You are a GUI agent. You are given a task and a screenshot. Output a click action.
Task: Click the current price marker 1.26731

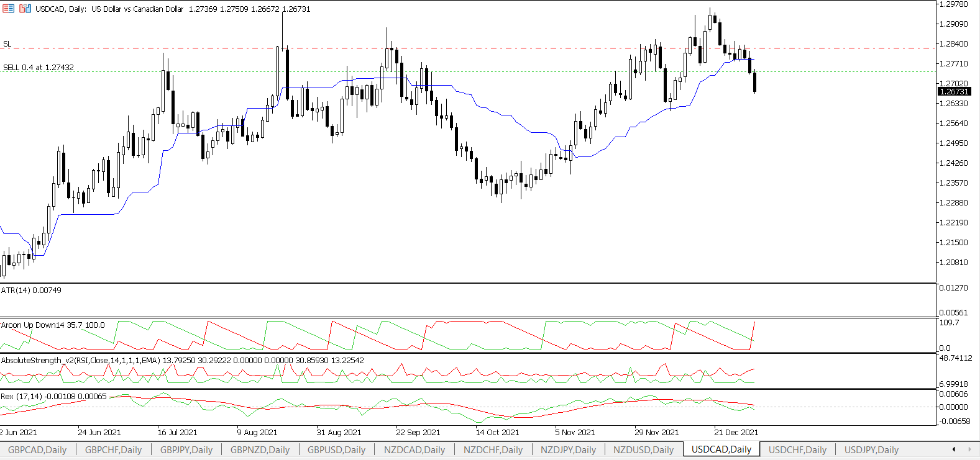click(954, 91)
